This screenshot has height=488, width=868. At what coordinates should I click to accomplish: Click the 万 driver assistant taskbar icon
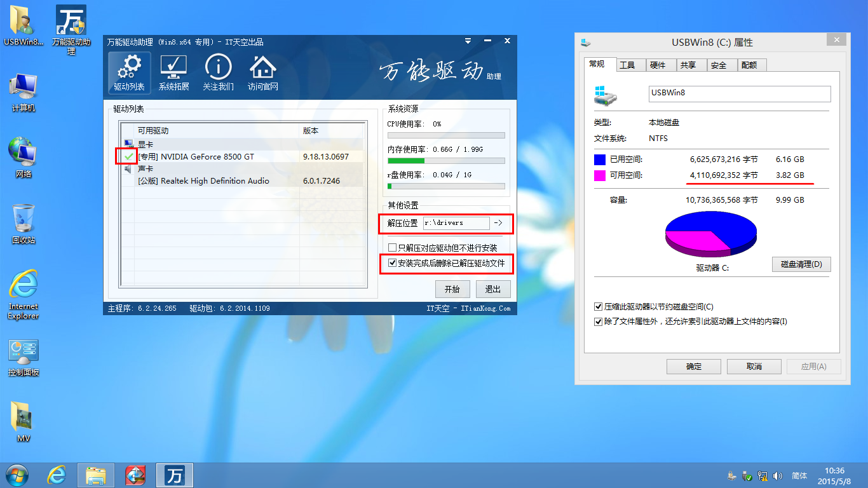tap(175, 475)
